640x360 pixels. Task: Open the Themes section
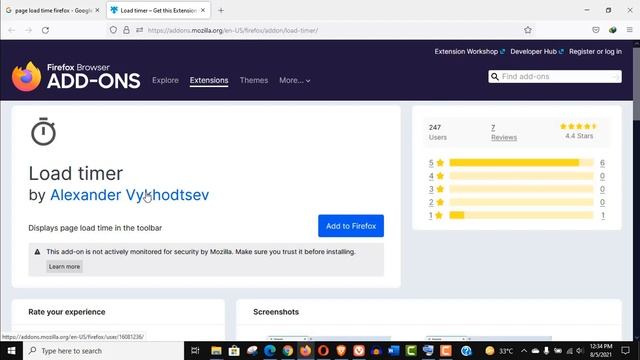pos(254,80)
